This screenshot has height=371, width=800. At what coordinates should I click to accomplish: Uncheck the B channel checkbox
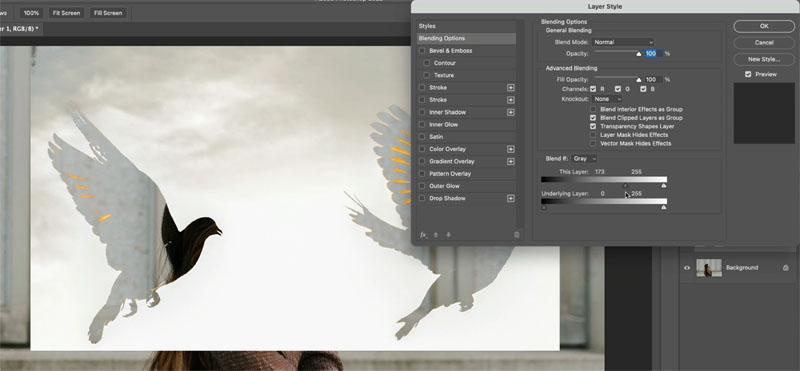pyautogui.click(x=643, y=89)
